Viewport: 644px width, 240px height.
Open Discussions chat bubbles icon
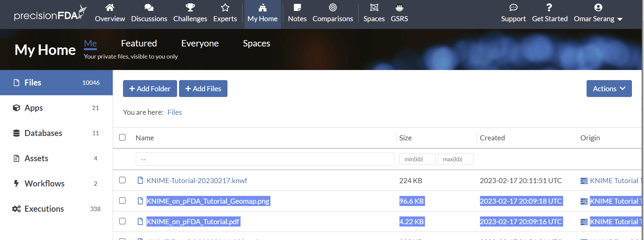coord(149,8)
